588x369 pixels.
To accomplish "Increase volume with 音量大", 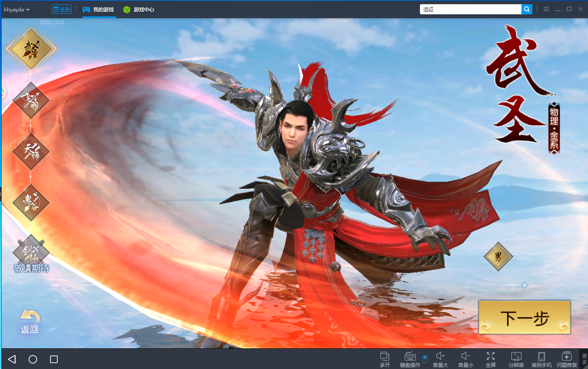I will pos(441,359).
